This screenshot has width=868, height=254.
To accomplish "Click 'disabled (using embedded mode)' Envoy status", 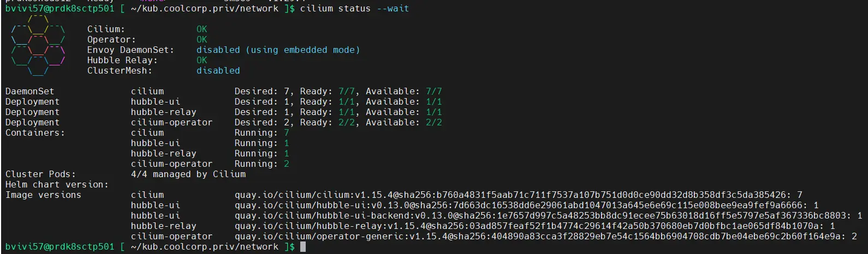I will click(278, 50).
